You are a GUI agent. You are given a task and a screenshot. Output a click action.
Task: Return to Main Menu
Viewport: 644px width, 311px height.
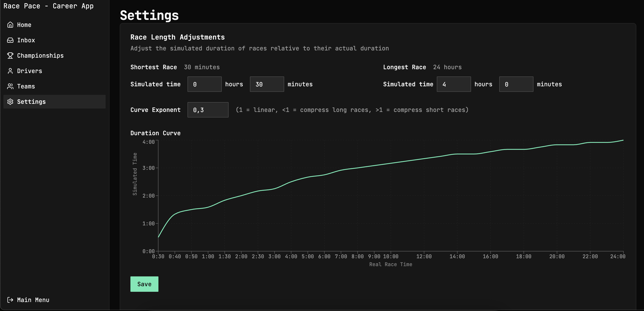[33, 300]
